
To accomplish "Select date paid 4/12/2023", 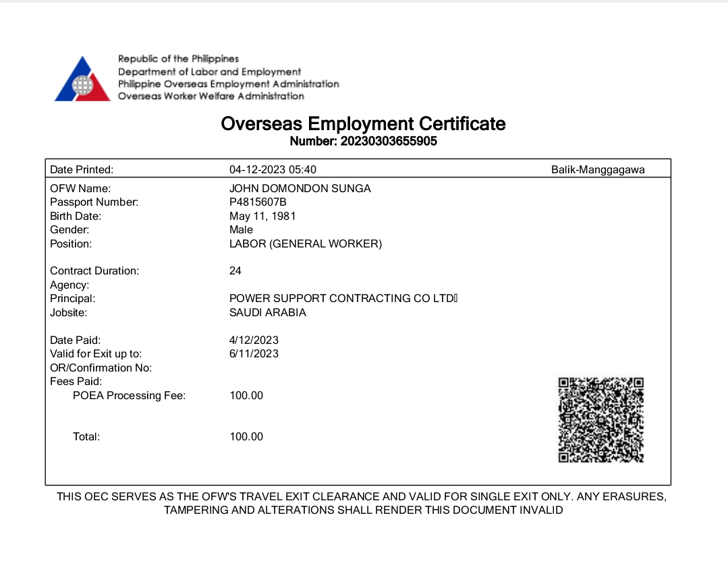I will click(x=254, y=340).
